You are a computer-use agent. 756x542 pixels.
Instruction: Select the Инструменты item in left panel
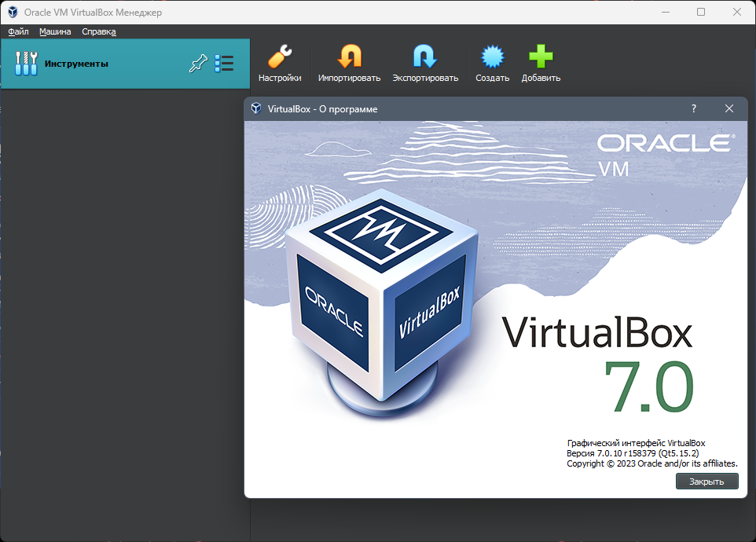(x=126, y=64)
